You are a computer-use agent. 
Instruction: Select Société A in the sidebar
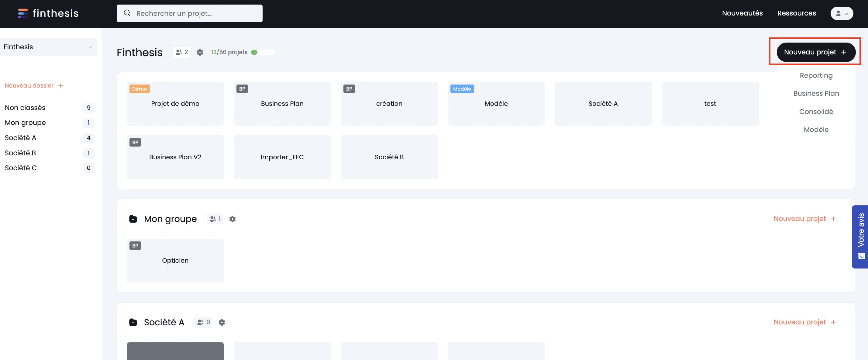coord(49,138)
